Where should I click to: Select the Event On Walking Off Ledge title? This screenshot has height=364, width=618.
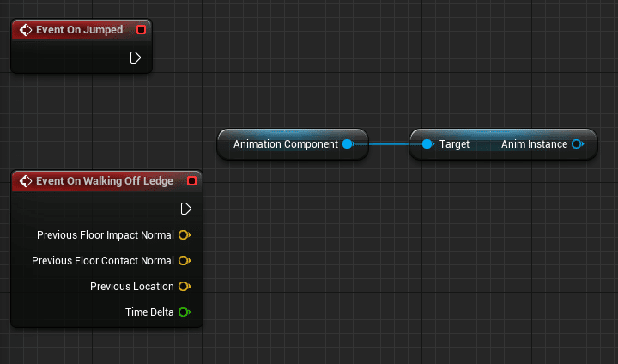(x=105, y=181)
